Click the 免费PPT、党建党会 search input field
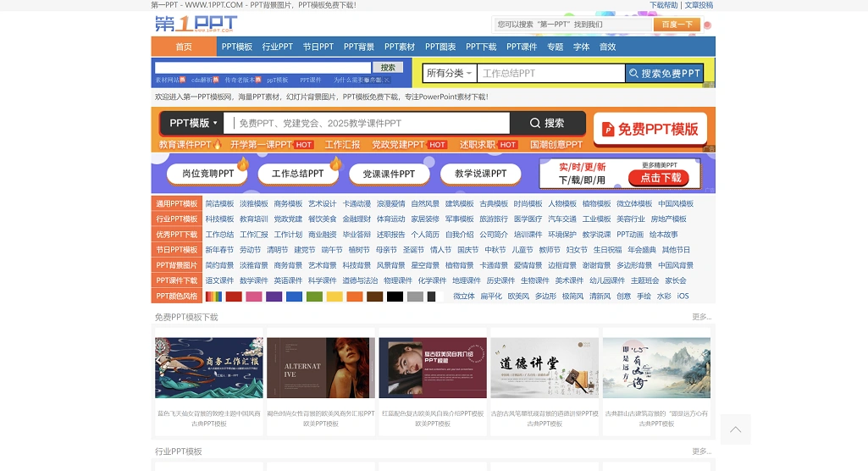The image size is (868, 471). coord(368,123)
